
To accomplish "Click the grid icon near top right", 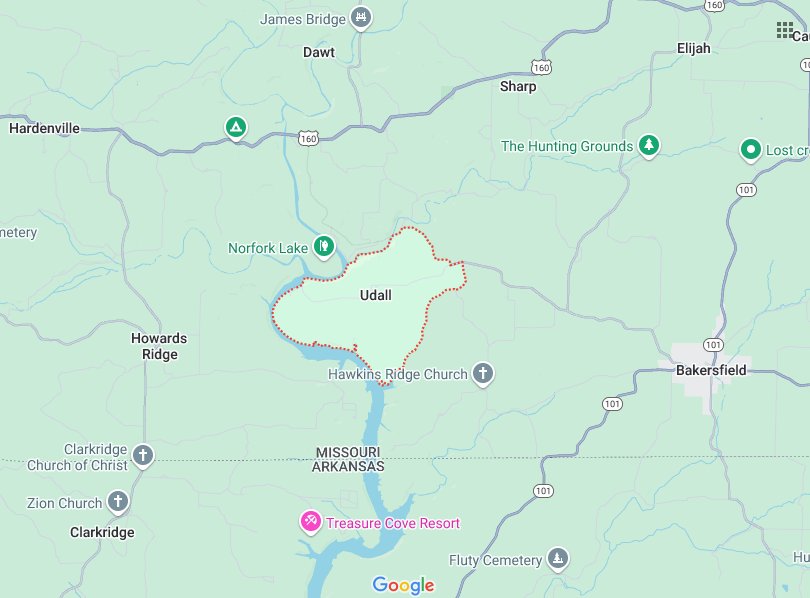I will 785,30.
